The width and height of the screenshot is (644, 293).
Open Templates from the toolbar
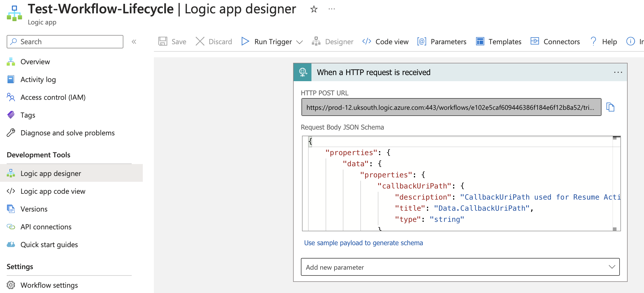click(498, 42)
